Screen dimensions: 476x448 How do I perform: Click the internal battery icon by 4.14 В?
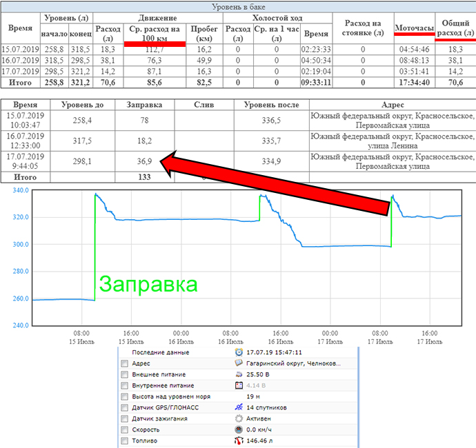pyautogui.click(x=239, y=385)
